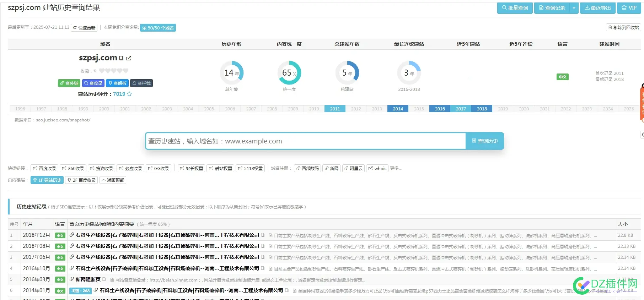Screen dimensions: 644x300
Task: Open 站长权重 quick link
Action: pyautogui.click(x=191, y=168)
